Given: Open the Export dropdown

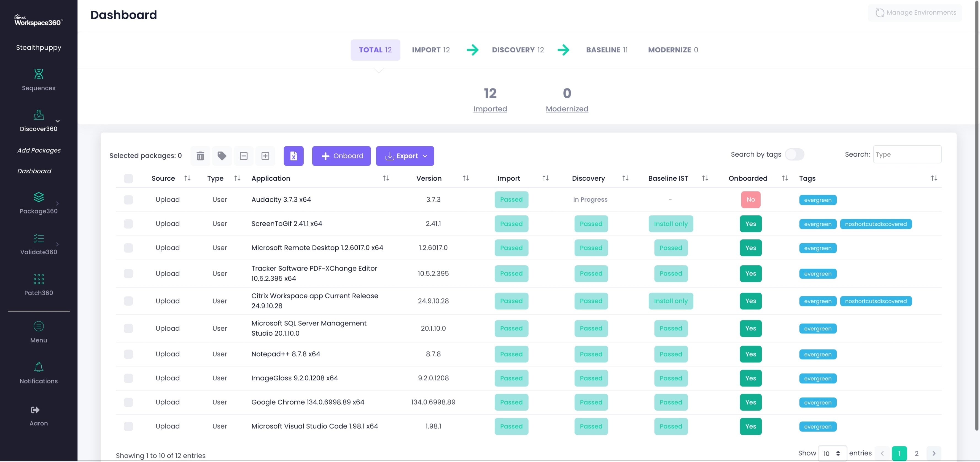Looking at the screenshot, I should coord(405,156).
